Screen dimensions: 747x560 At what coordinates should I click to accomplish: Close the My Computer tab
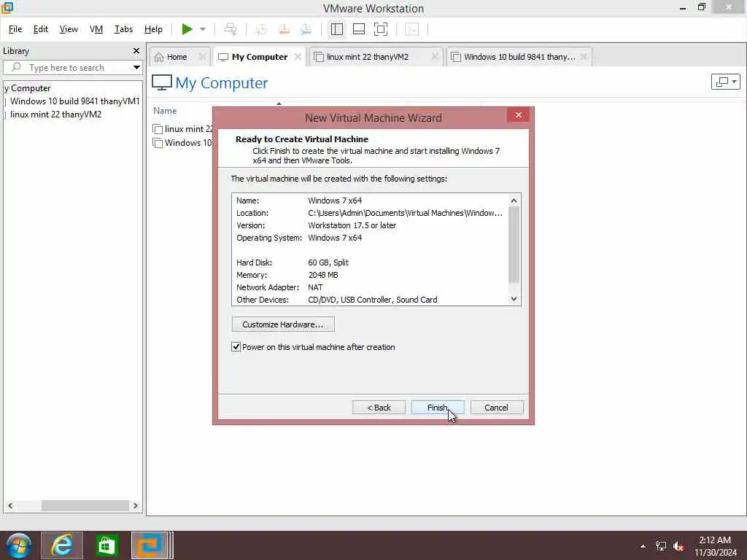point(298,57)
